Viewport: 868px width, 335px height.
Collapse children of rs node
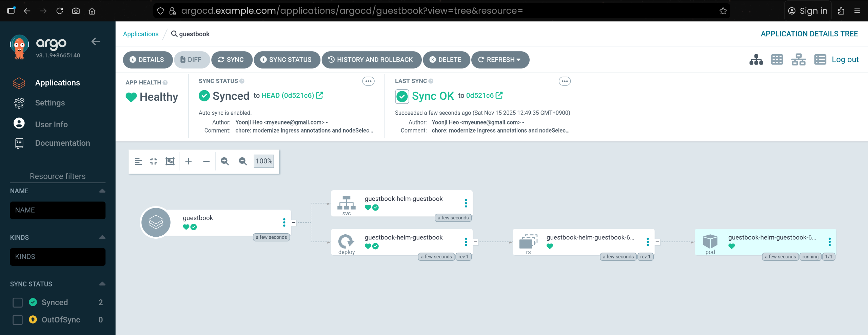657,242
